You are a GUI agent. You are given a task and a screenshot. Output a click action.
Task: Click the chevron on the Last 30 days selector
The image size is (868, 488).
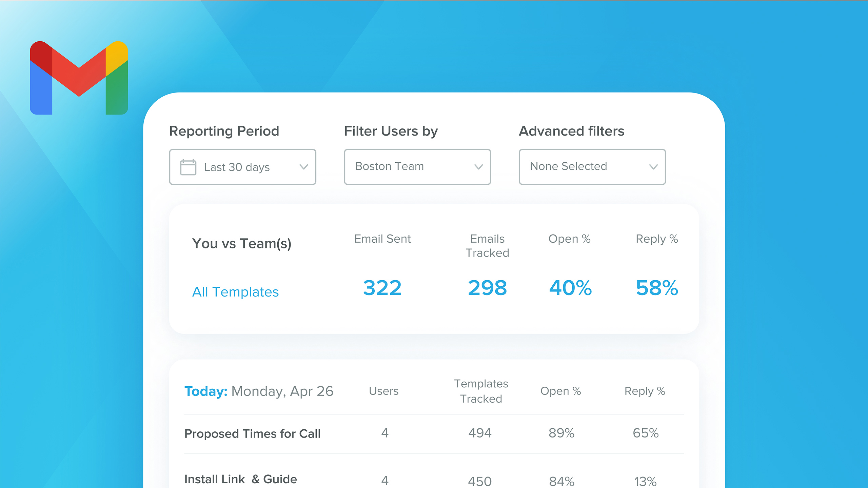coord(303,167)
